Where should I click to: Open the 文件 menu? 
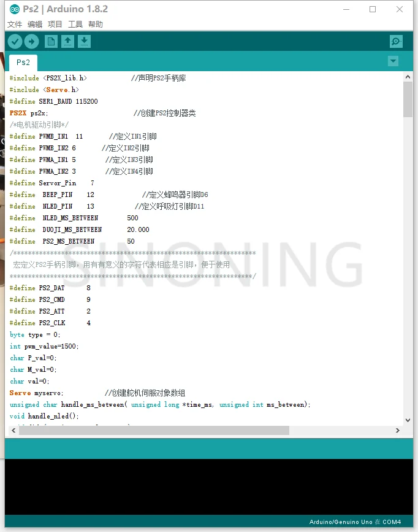(15, 25)
